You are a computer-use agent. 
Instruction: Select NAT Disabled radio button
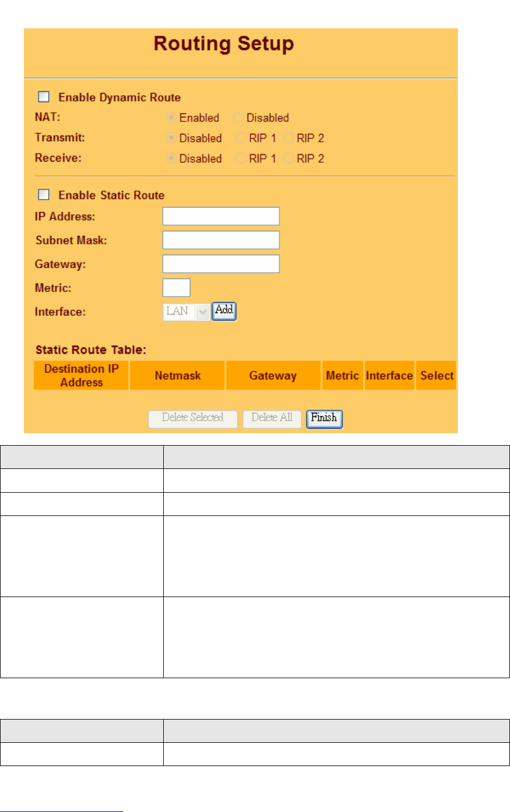pyautogui.click(x=238, y=117)
